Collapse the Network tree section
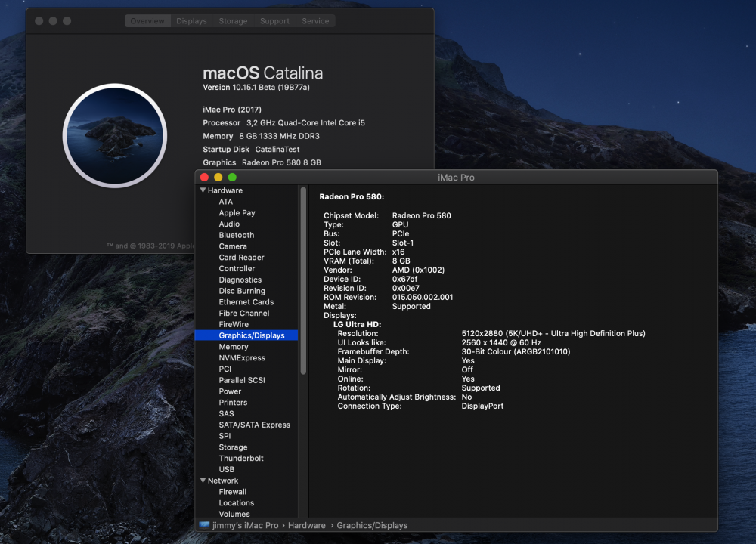This screenshot has height=544, width=756. coord(203,481)
